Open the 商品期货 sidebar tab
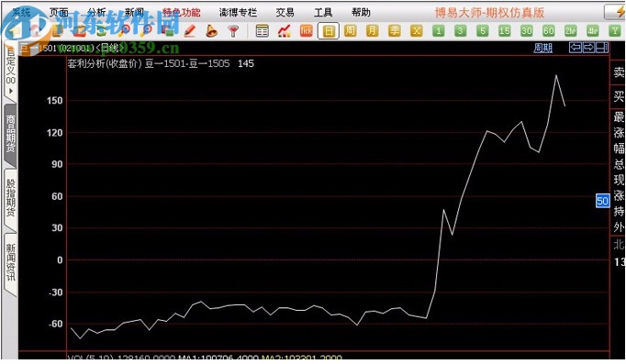626x364 pixels. point(10,134)
